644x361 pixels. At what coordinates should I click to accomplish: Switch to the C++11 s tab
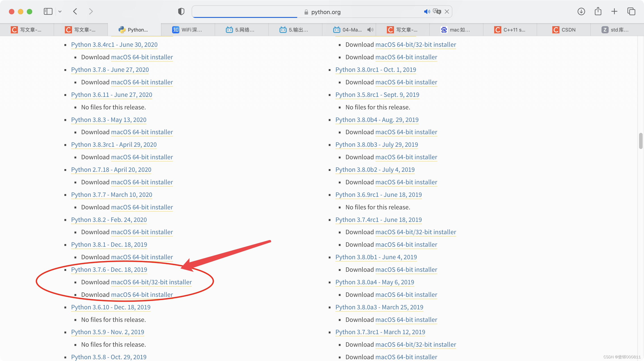[x=510, y=30]
